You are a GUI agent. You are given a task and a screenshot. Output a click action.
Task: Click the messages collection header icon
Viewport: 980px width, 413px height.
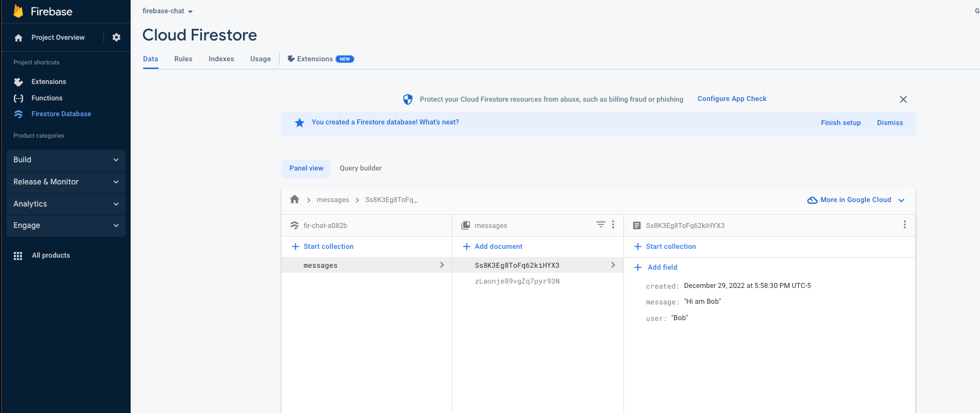click(x=466, y=225)
